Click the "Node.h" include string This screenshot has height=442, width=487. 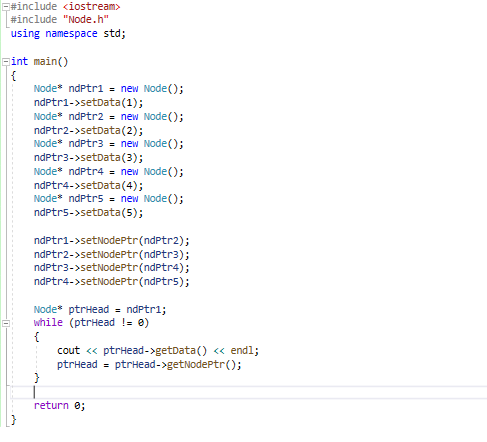(86, 20)
